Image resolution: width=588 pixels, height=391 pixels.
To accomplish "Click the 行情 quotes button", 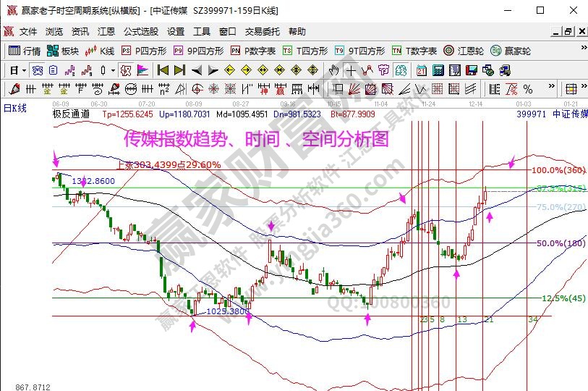I will click(x=25, y=51).
